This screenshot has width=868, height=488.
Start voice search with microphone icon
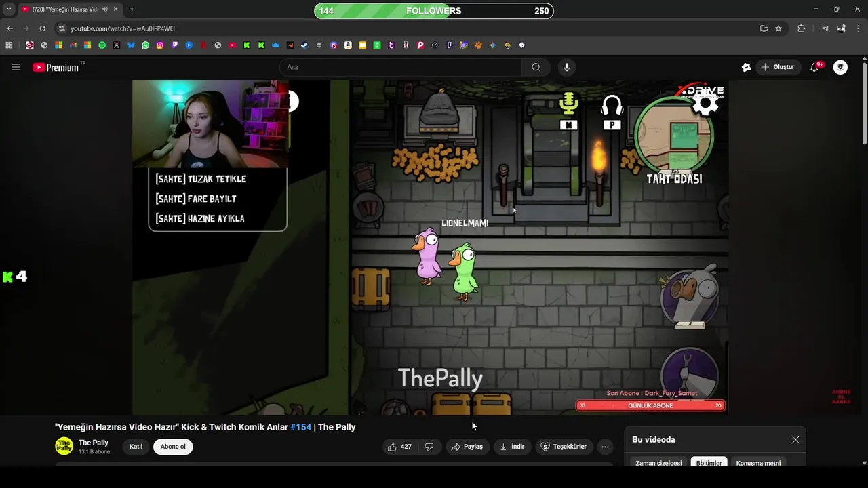567,67
